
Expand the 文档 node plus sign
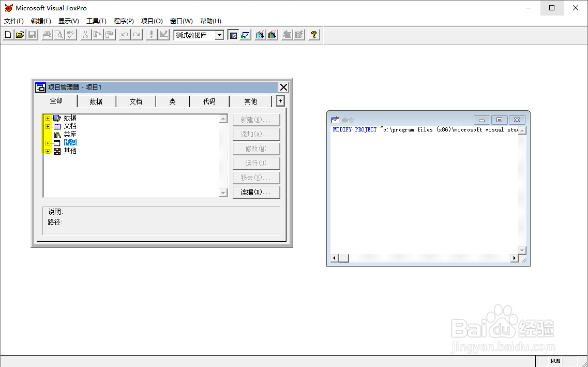[x=48, y=126]
